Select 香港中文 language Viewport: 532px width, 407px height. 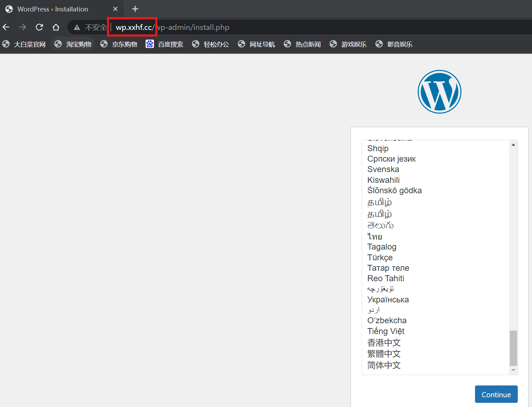[435, 343]
